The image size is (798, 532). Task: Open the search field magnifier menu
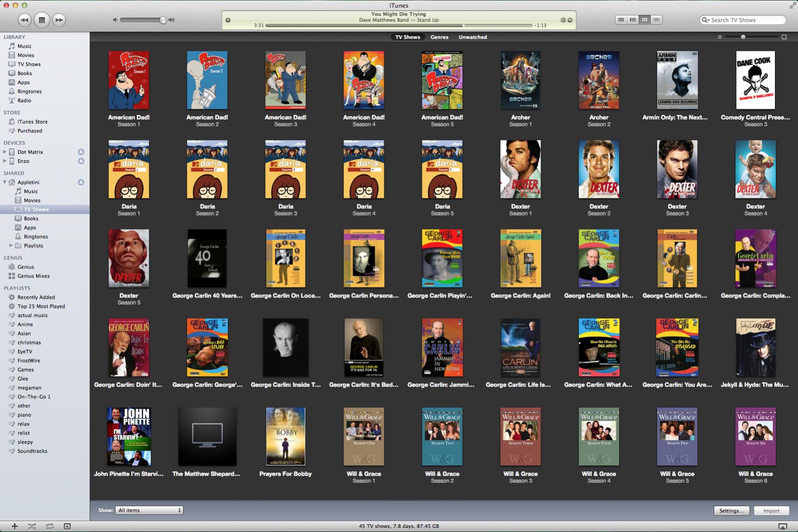(705, 20)
